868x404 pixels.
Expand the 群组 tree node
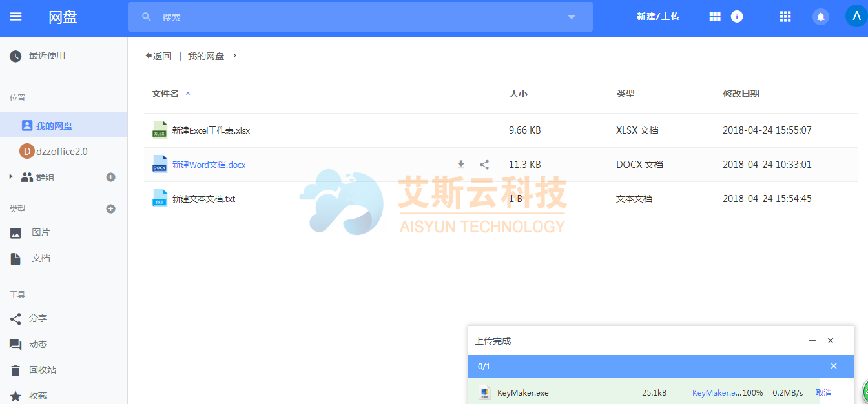[11, 176]
